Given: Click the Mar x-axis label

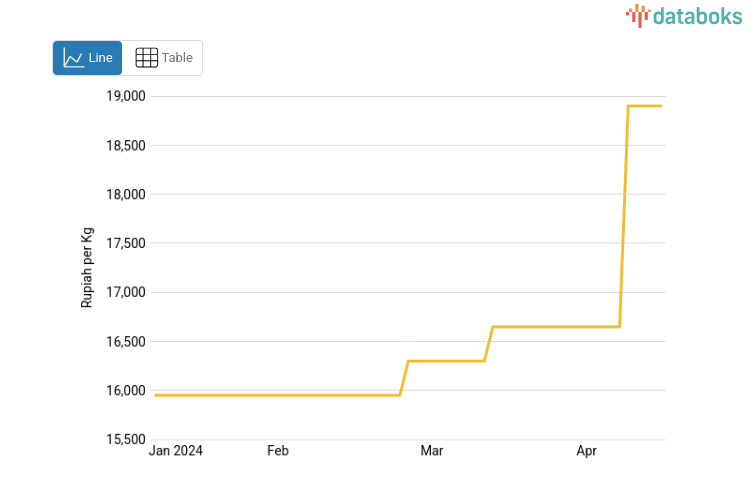Looking at the screenshot, I should tap(432, 451).
